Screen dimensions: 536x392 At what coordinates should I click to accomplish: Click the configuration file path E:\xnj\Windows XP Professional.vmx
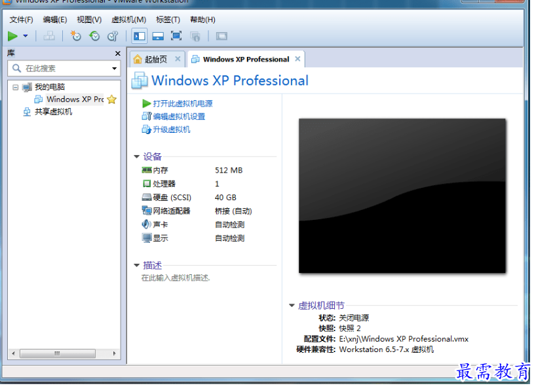pyautogui.click(x=404, y=339)
